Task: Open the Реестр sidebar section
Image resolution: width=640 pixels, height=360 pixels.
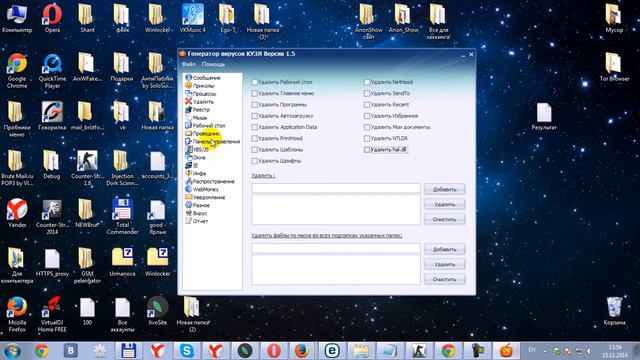Action: click(x=198, y=109)
